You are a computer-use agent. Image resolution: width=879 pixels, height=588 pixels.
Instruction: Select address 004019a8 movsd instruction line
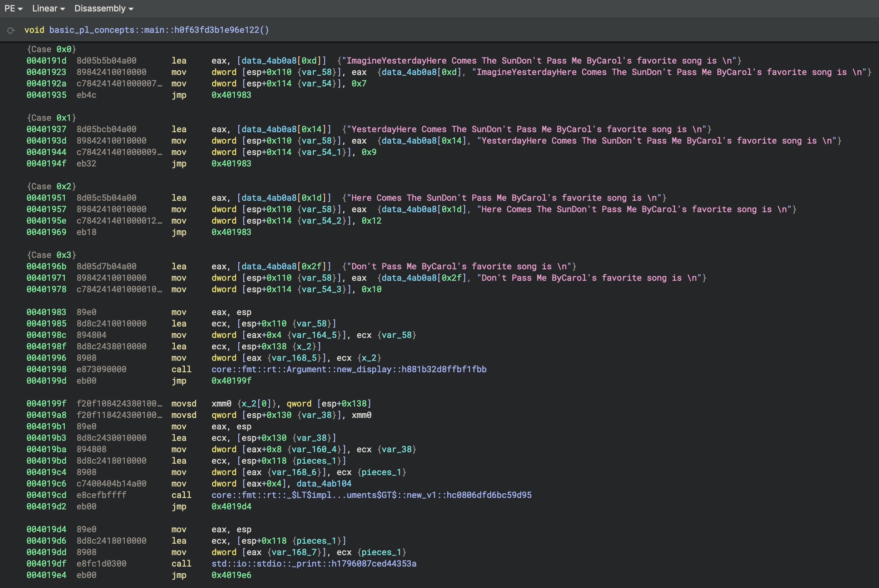click(46, 415)
